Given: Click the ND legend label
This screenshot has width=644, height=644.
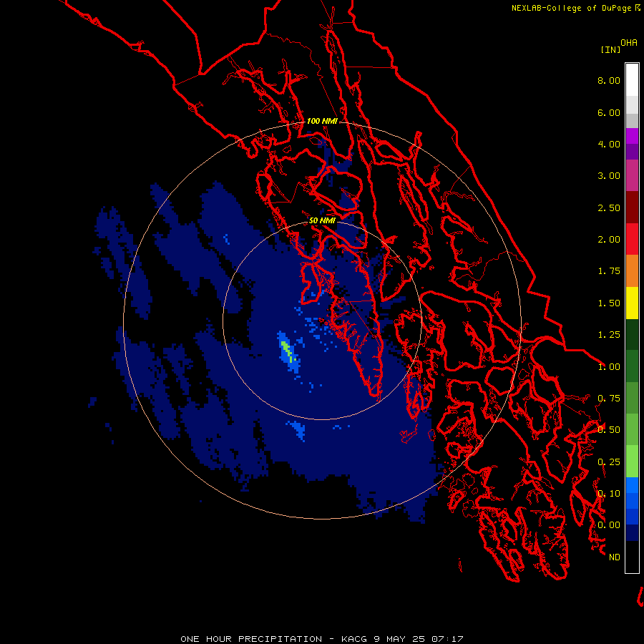Looking at the screenshot, I should click(615, 557).
